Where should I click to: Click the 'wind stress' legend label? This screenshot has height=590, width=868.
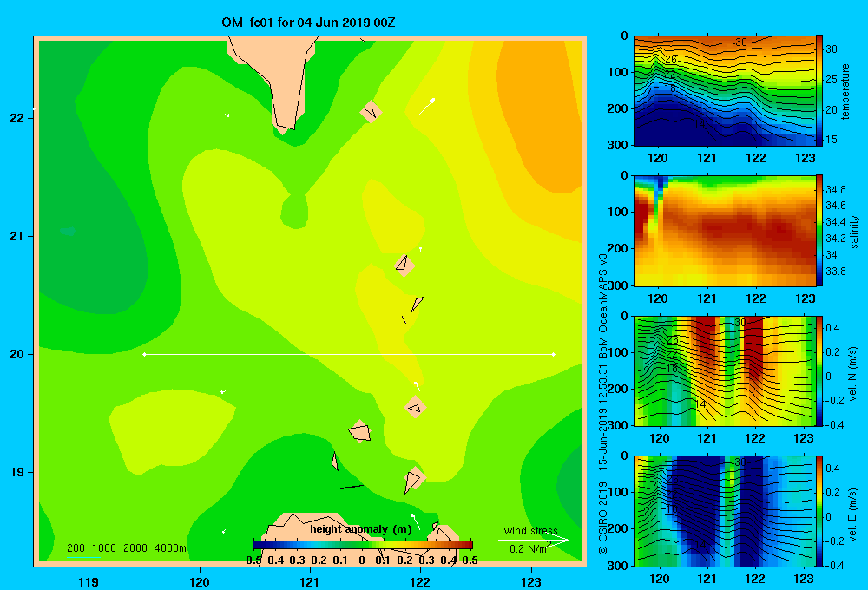530,531
